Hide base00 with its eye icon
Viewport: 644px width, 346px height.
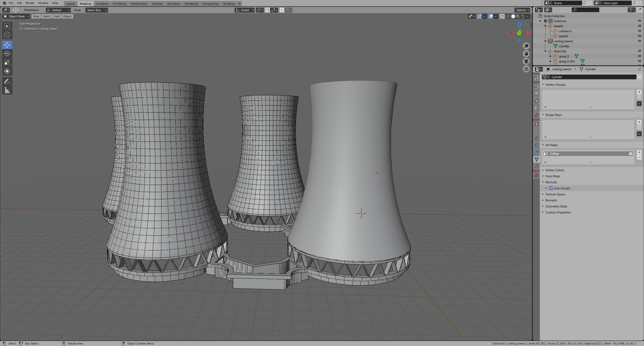pyautogui.click(x=639, y=26)
